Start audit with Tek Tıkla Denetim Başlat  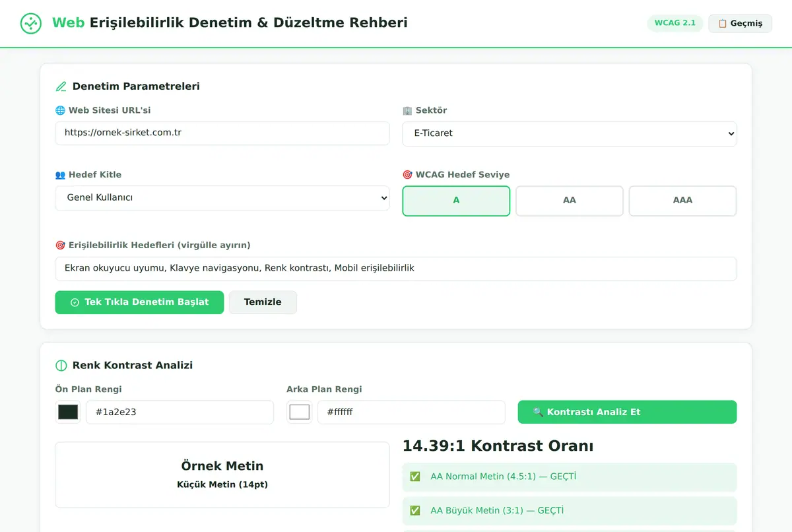point(139,302)
